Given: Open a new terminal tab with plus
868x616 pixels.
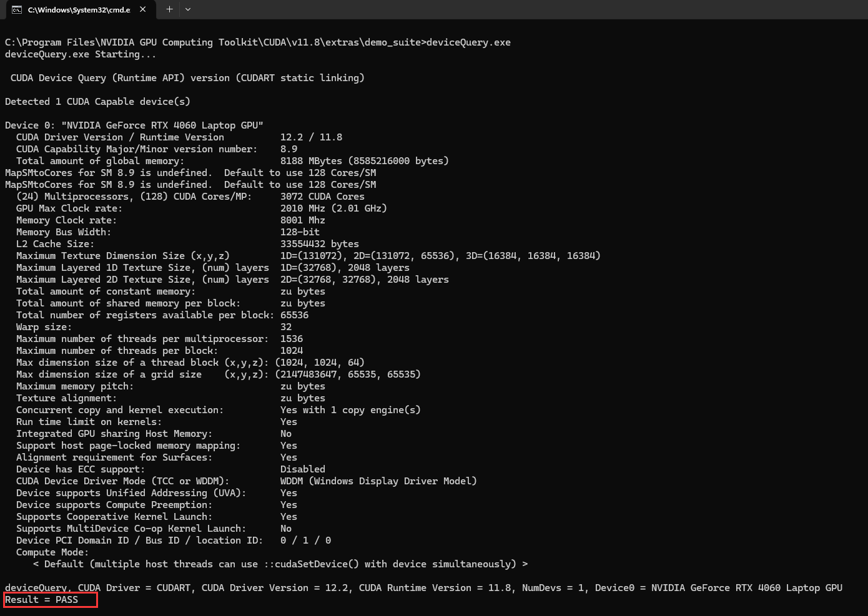Looking at the screenshot, I should tap(169, 9).
